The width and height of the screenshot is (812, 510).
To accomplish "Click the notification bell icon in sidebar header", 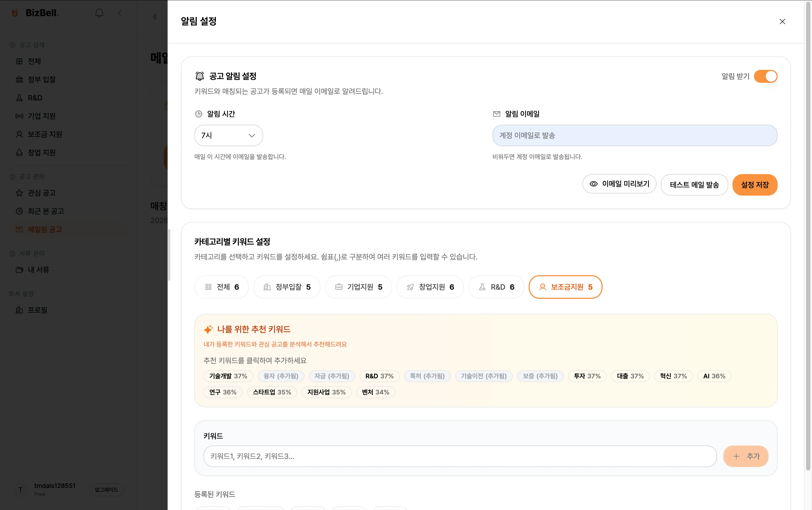I will [99, 13].
